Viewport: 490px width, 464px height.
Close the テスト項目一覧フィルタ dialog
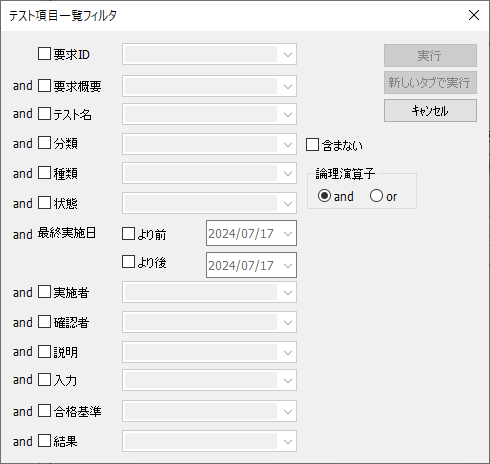tap(474, 15)
